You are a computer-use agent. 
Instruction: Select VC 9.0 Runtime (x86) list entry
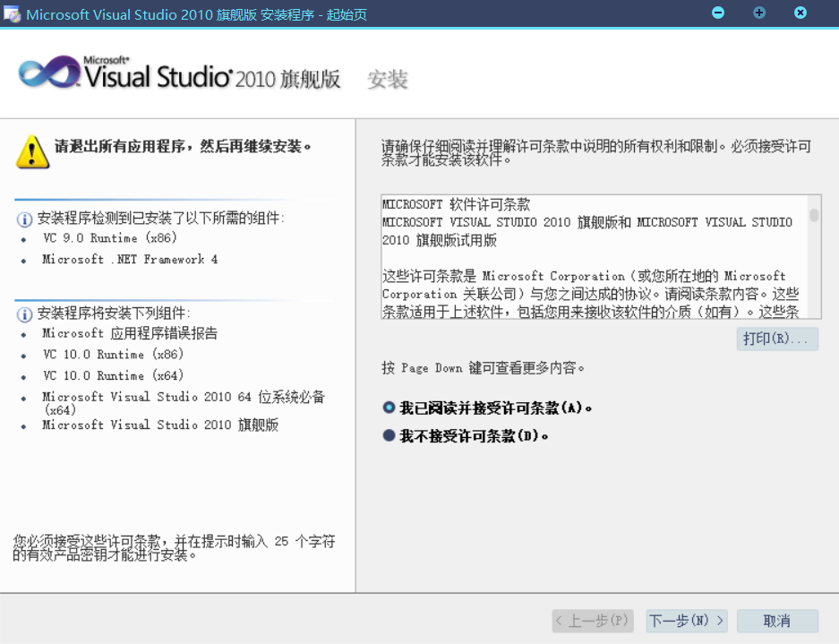110,238
